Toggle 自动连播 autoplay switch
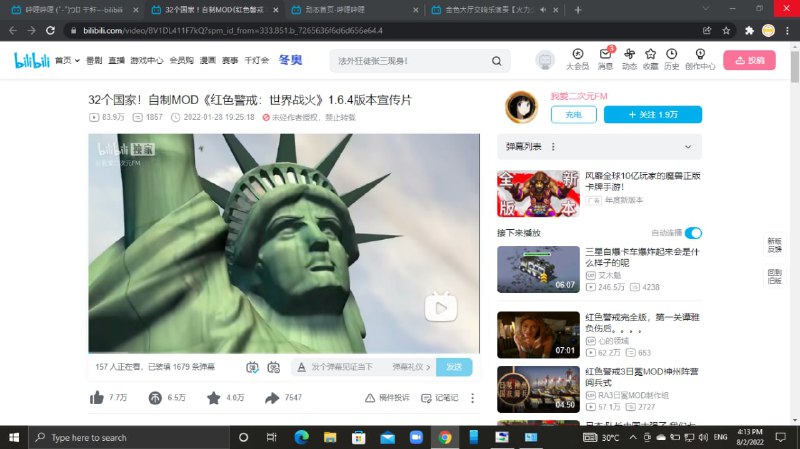Viewport: 800px width, 449px height. coord(693,233)
